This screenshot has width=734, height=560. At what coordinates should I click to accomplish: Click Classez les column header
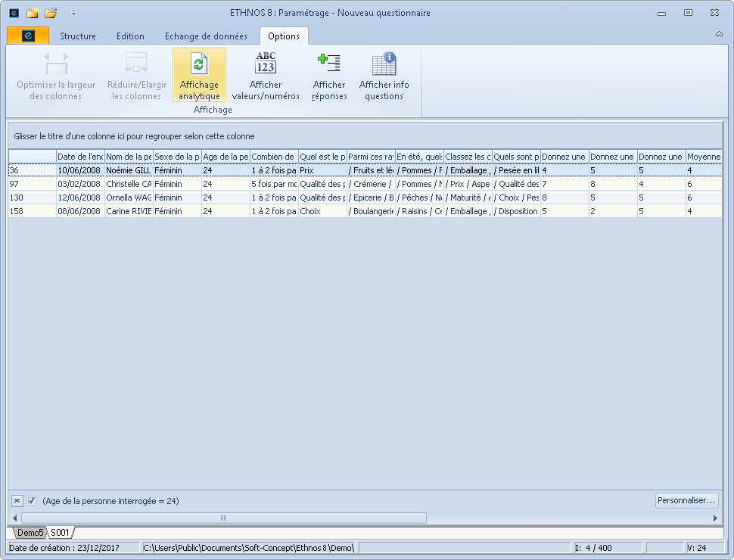(468, 157)
